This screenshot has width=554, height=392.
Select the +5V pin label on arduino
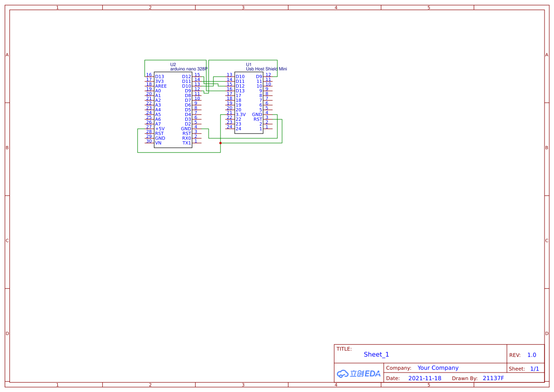[x=160, y=129]
